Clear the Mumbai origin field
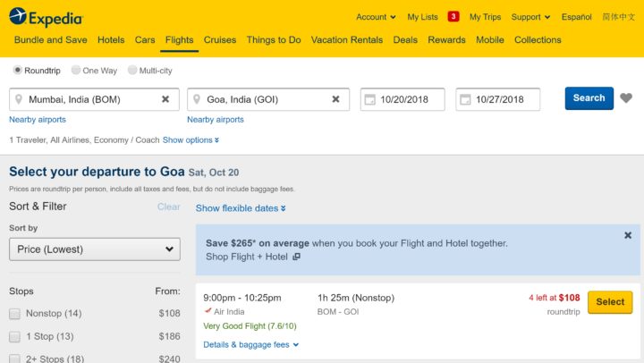This screenshot has width=644, height=363. point(165,99)
